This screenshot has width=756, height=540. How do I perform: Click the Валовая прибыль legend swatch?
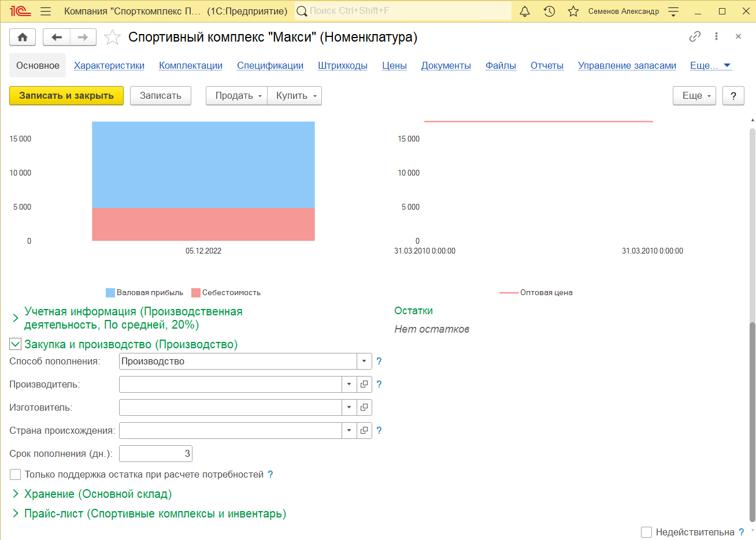(x=110, y=293)
